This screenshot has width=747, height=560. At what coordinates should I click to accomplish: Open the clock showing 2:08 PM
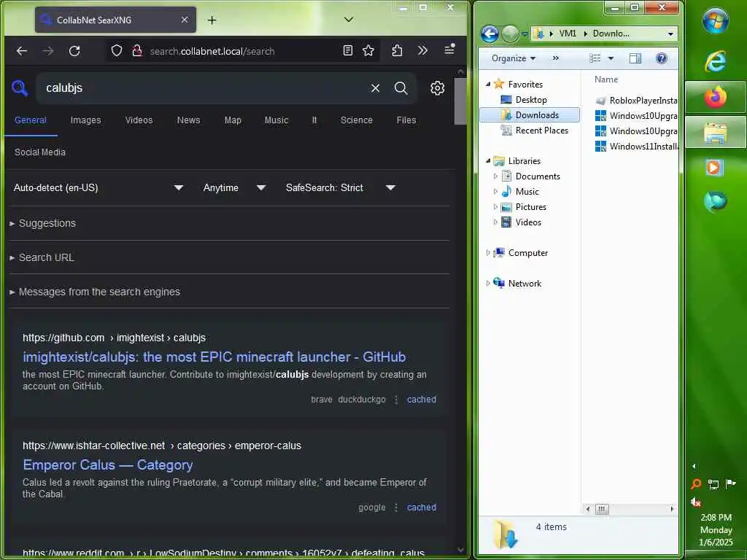(716, 529)
